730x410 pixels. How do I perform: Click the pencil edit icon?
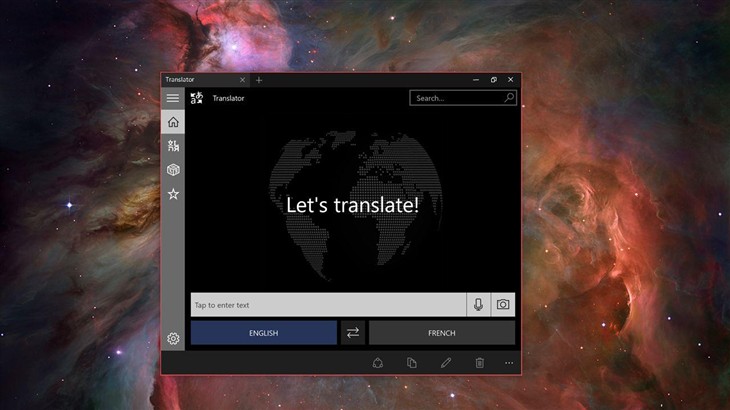click(x=446, y=363)
